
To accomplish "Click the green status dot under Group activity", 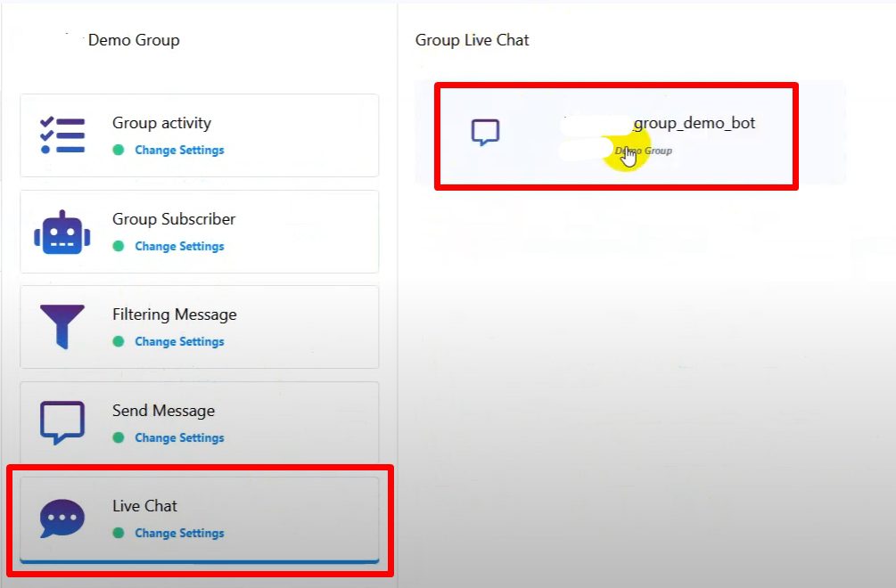I will [118, 150].
